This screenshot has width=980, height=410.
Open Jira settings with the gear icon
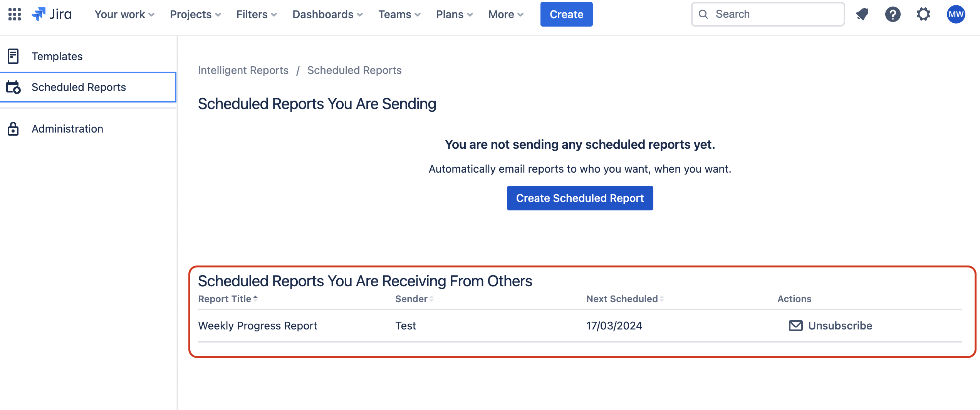point(923,14)
